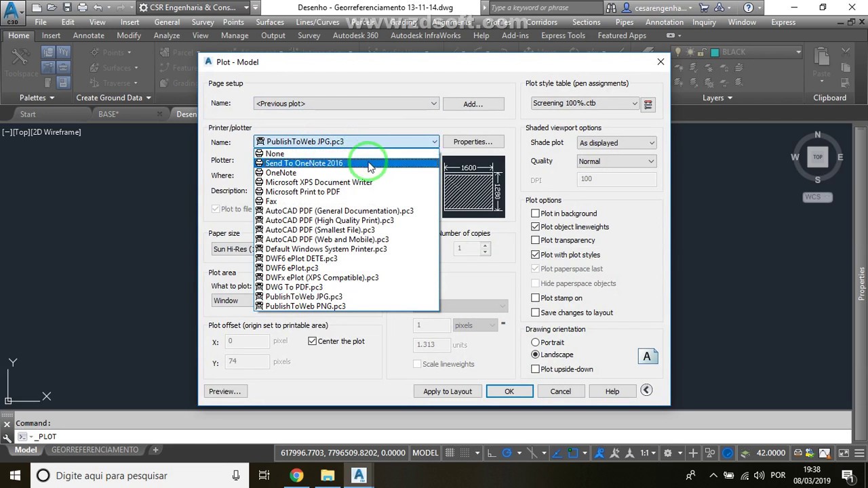
Task: Expand the Create Ground Data panel dropdown
Action: point(113,98)
